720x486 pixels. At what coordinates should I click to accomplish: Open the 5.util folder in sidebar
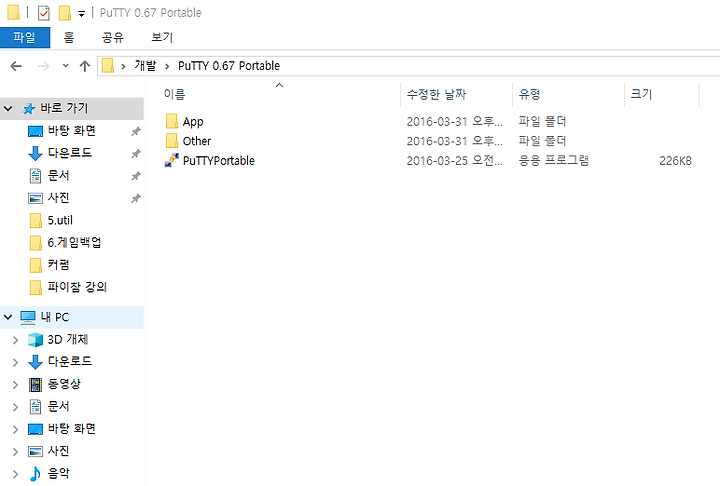click(x=60, y=220)
